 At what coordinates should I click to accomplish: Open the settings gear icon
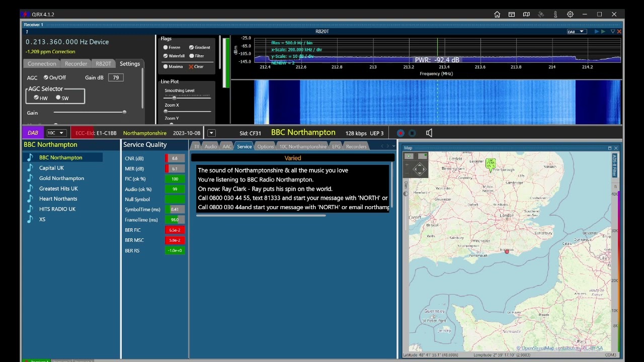click(x=570, y=15)
